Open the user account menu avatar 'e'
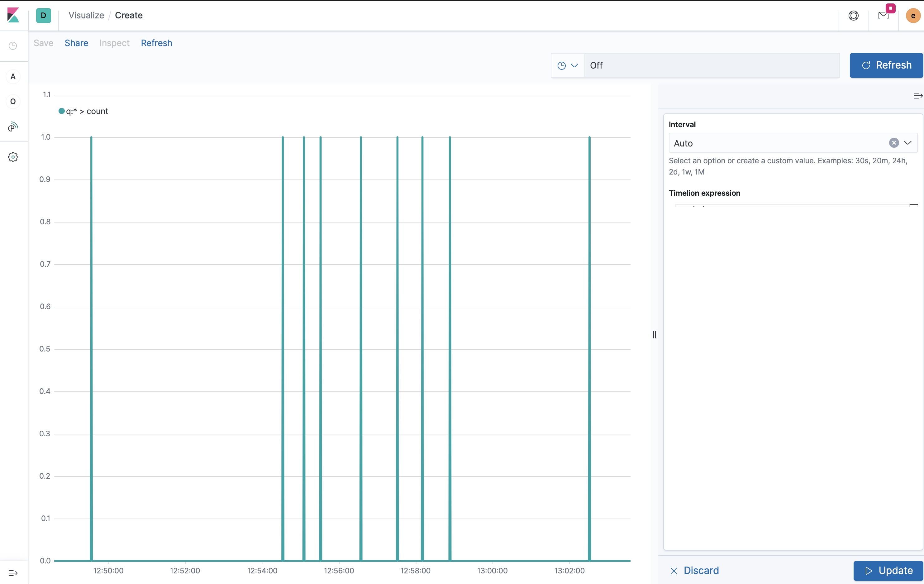Image resolution: width=924 pixels, height=584 pixels. pyautogui.click(x=913, y=15)
